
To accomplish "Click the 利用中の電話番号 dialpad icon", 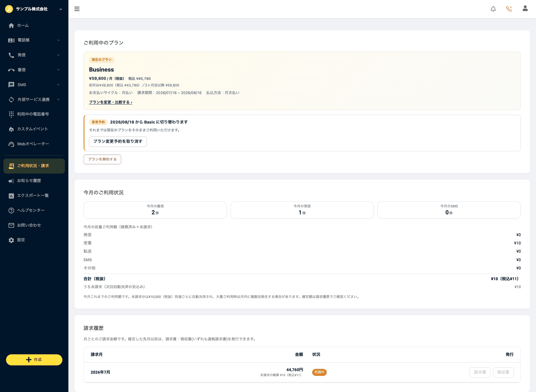I will point(11,114).
